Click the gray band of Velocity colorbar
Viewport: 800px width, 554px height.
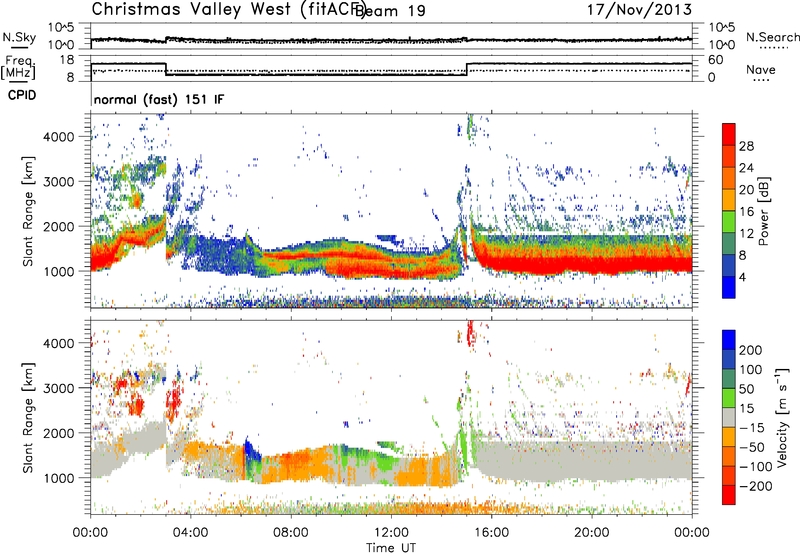[729, 417]
